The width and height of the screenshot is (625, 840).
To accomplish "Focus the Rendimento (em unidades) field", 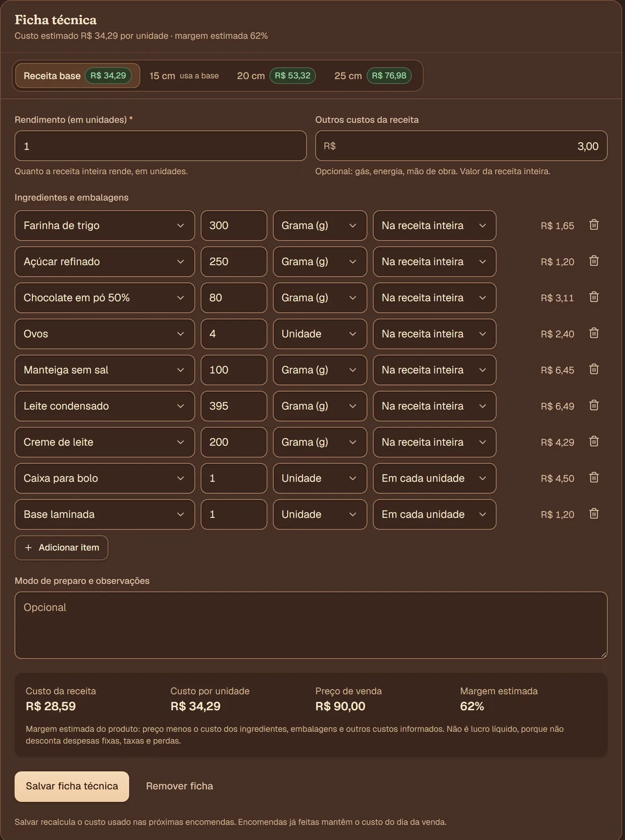I will coord(160,146).
